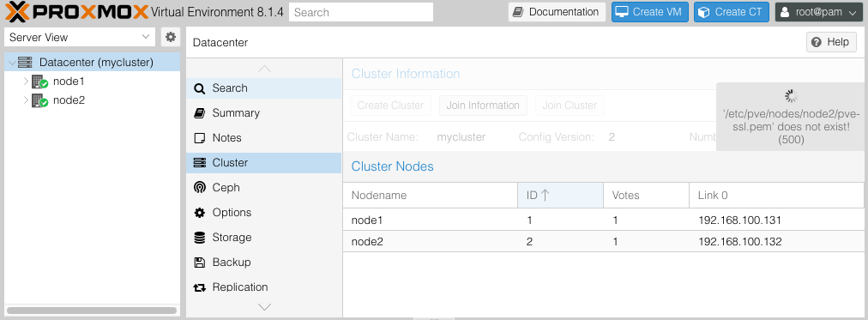Viewport: 868px width, 320px height.
Task: Click the node1 server status icon
Action: (39, 82)
